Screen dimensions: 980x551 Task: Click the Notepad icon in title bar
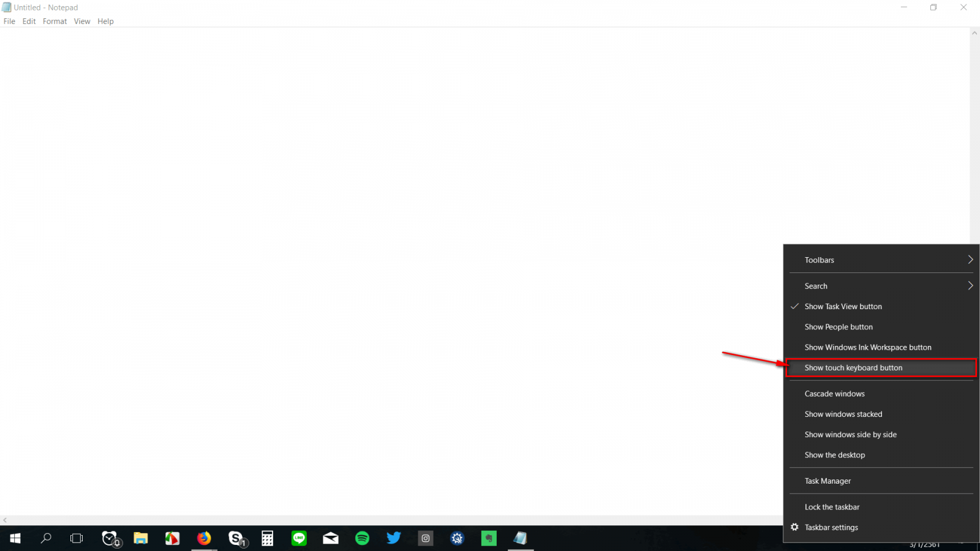pos(6,7)
